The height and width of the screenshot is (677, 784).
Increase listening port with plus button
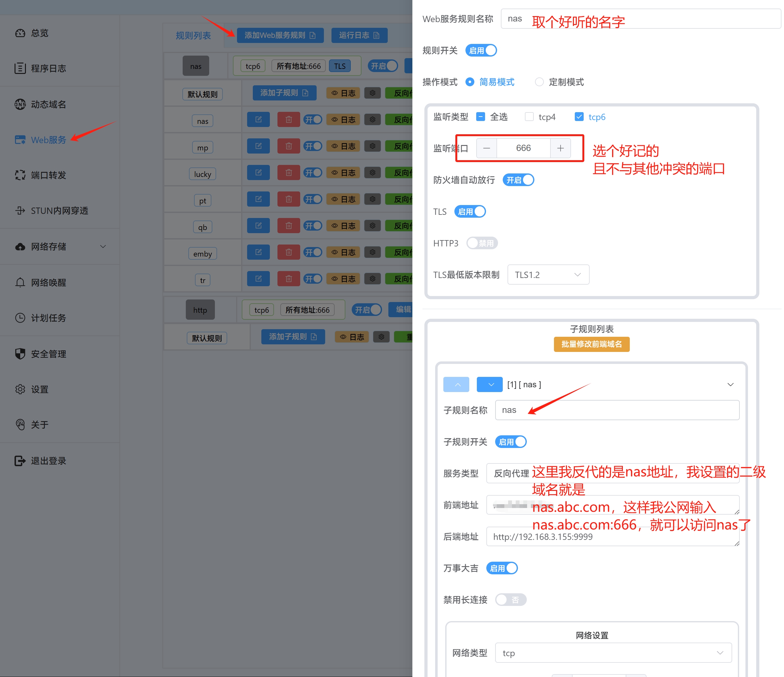tap(560, 148)
